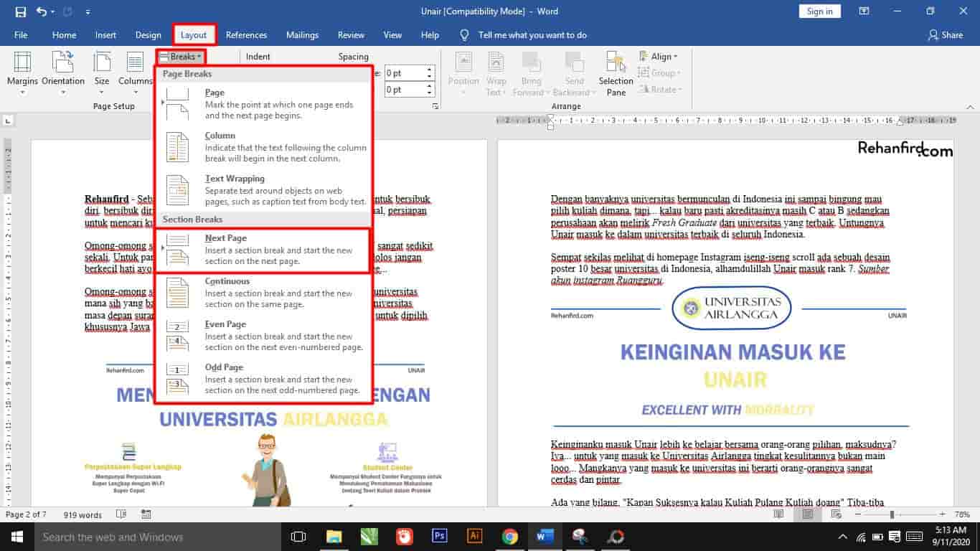Switch to the Design tab
980x551 pixels.
click(148, 34)
